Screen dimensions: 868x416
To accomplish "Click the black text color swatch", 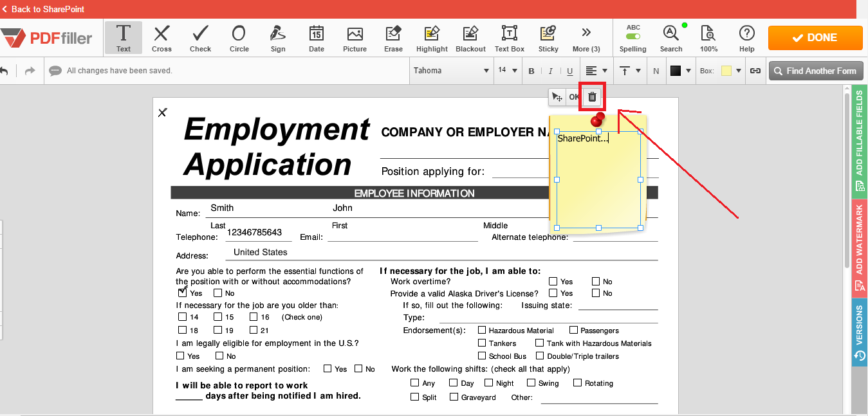I will 676,71.
